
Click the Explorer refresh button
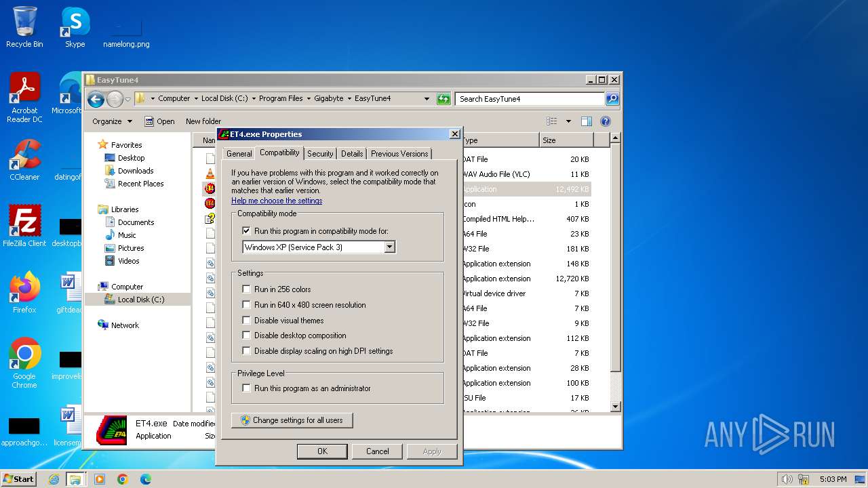443,99
